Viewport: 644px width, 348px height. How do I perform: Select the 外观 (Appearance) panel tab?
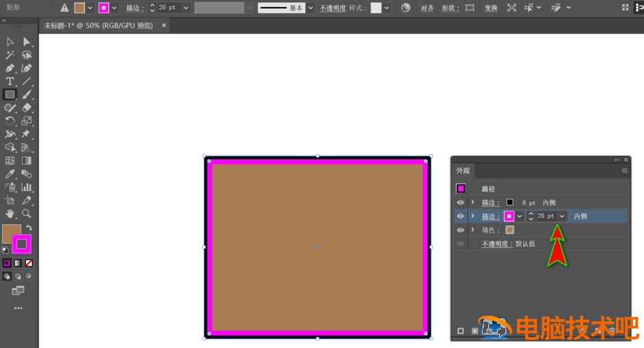point(464,171)
